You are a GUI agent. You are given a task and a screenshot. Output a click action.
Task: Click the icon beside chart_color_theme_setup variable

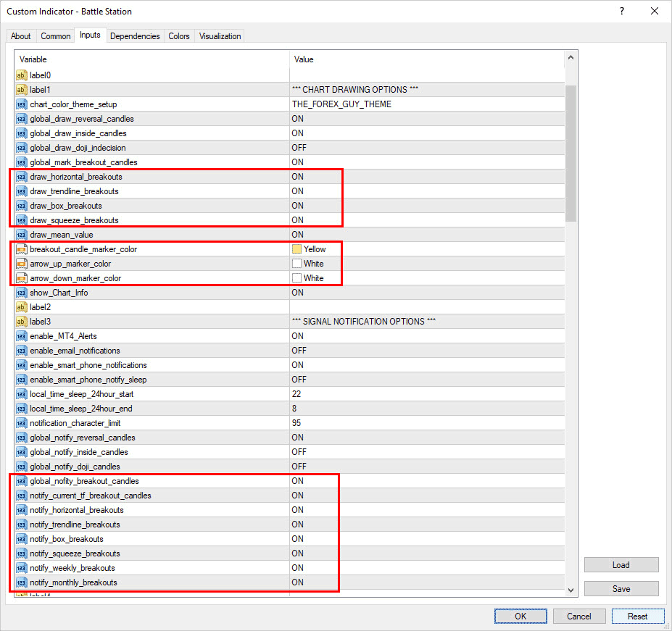22,104
